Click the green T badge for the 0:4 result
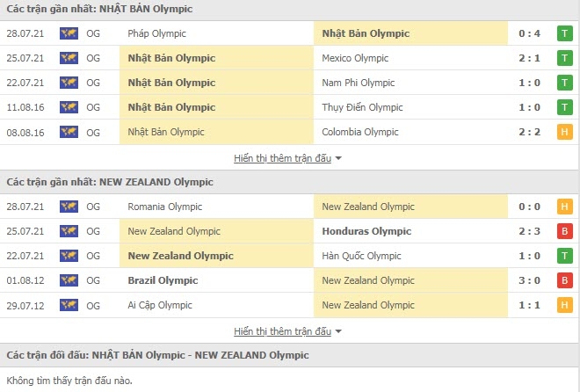580x392 pixels. tap(563, 33)
